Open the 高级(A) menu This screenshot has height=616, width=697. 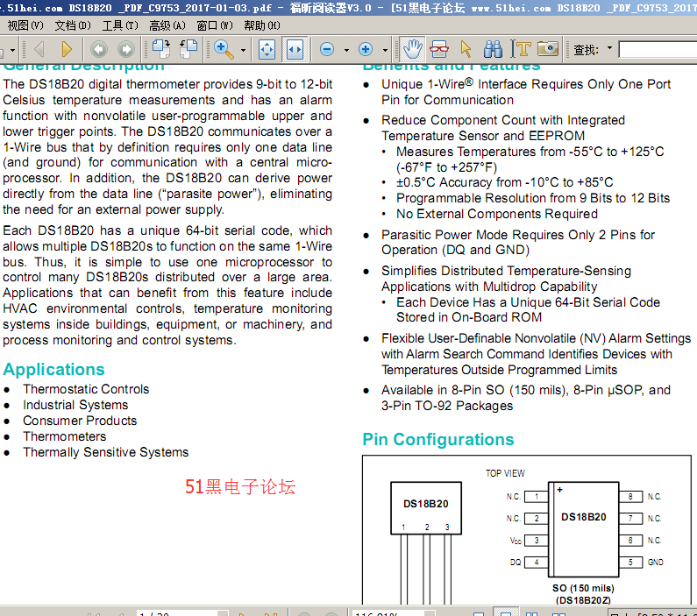[167, 25]
